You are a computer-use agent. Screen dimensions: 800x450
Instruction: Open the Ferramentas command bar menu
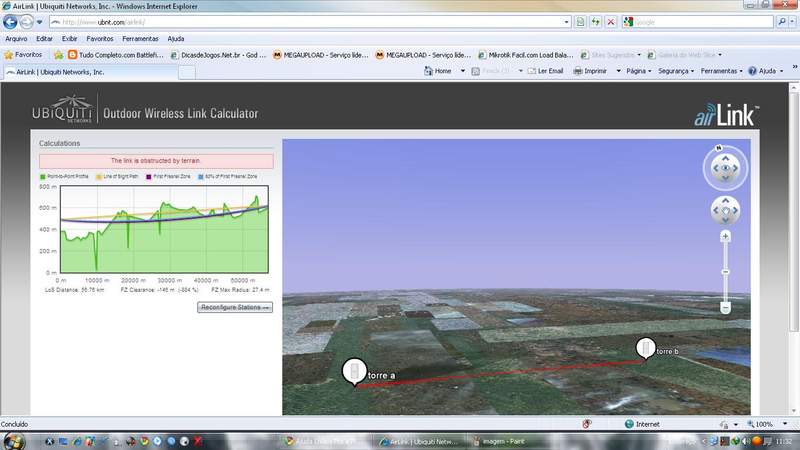pos(721,71)
